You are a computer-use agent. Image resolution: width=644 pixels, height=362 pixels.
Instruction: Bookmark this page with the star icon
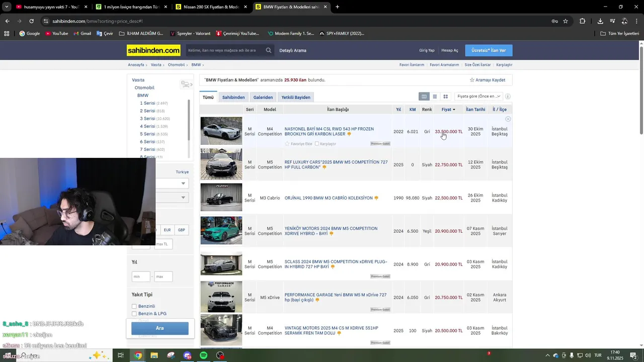[x=566, y=21]
